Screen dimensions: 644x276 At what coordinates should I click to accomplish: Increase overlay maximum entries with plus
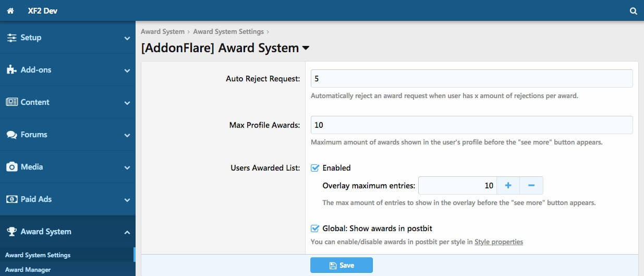pyautogui.click(x=508, y=186)
